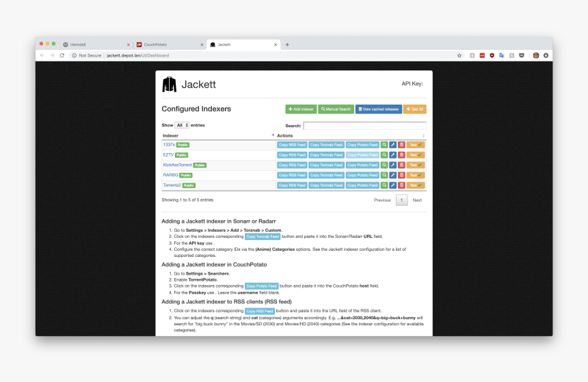Open the browser profile avatar
This screenshot has width=588, height=382.
click(536, 55)
